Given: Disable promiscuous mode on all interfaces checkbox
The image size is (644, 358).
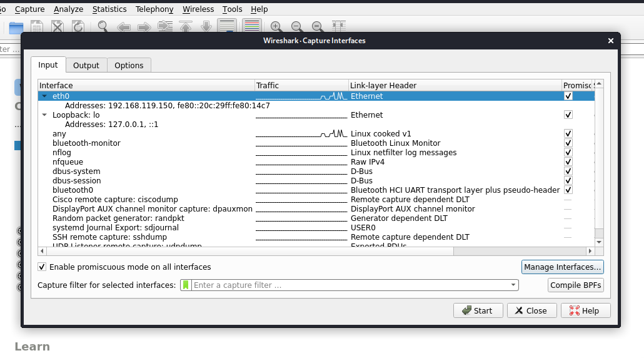Looking at the screenshot, I should (42, 267).
